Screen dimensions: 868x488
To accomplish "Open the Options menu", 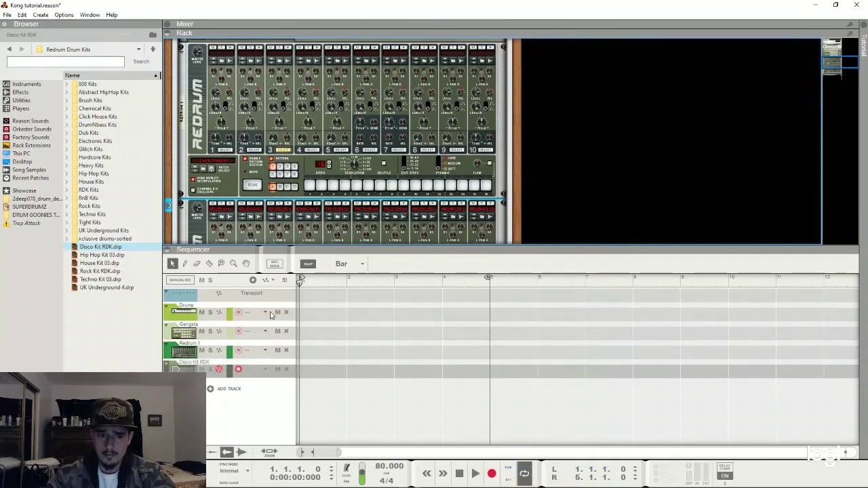I will point(64,15).
